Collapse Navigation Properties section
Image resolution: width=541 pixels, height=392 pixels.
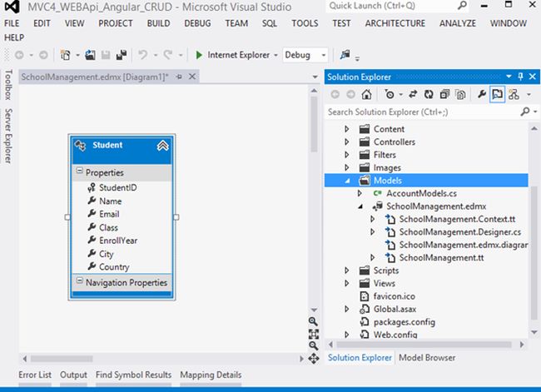click(79, 280)
